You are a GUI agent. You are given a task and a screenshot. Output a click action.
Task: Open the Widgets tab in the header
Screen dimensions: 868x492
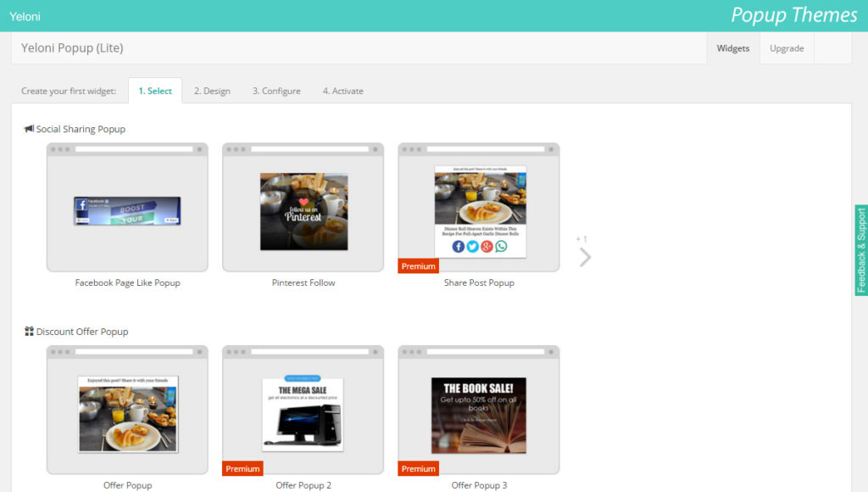733,48
